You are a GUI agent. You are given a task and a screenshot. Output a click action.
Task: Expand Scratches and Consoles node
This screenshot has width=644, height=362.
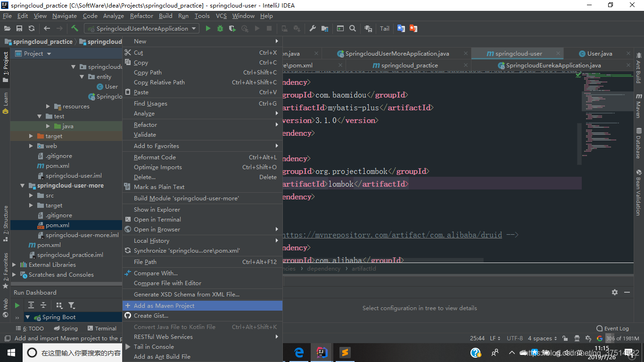click(14, 275)
